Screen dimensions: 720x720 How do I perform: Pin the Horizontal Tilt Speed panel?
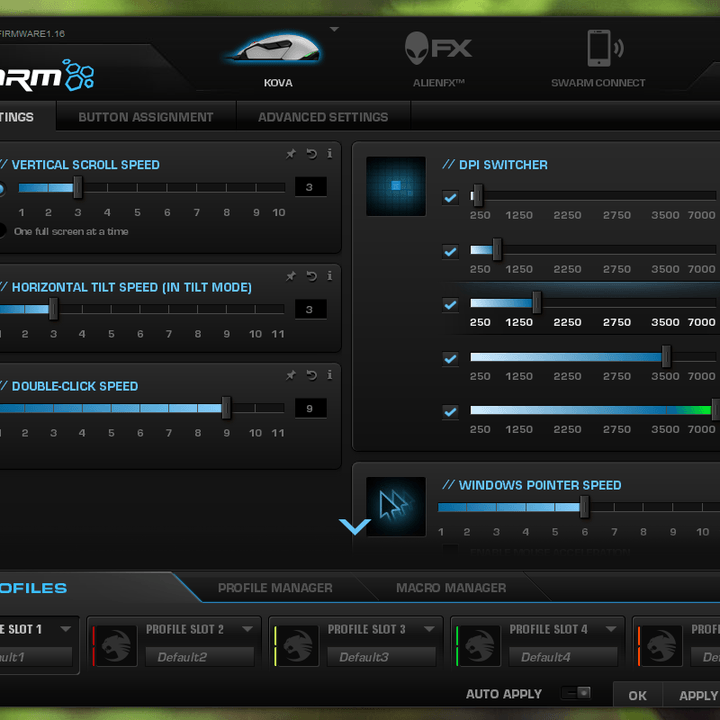point(291,276)
